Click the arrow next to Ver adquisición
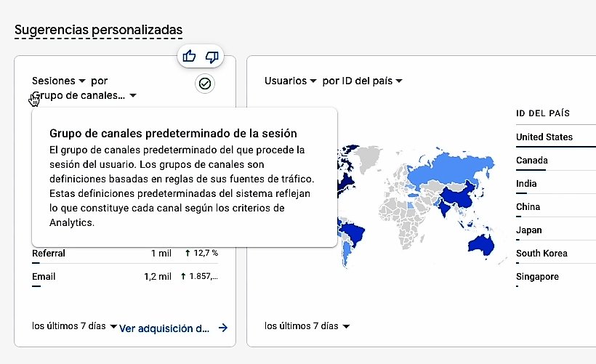This screenshot has width=596, height=364. click(x=223, y=328)
